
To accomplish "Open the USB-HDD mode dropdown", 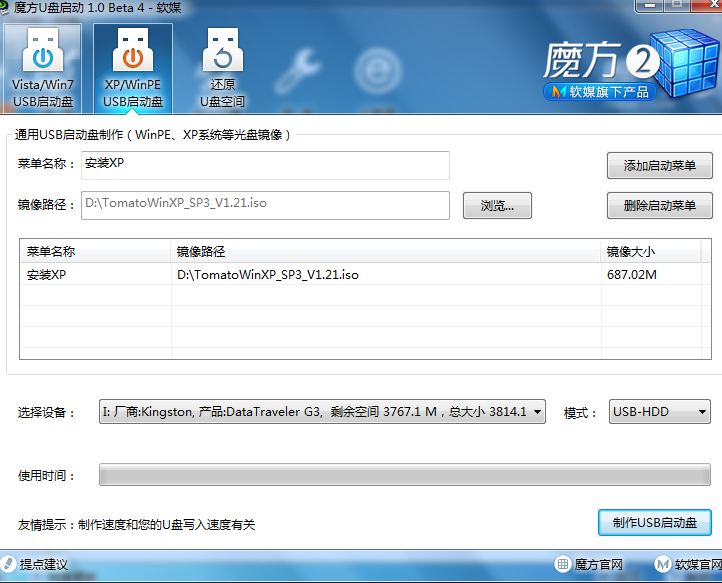I will tap(702, 412).
